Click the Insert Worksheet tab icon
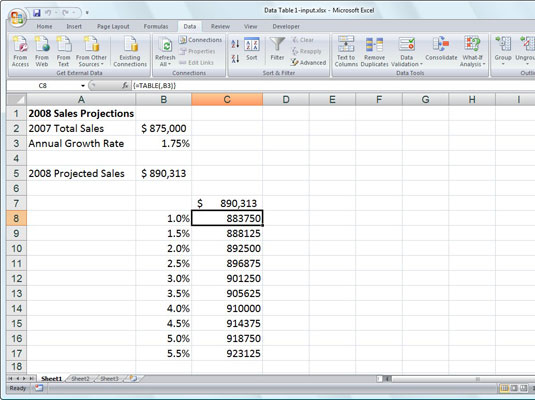 click(133, 378)
